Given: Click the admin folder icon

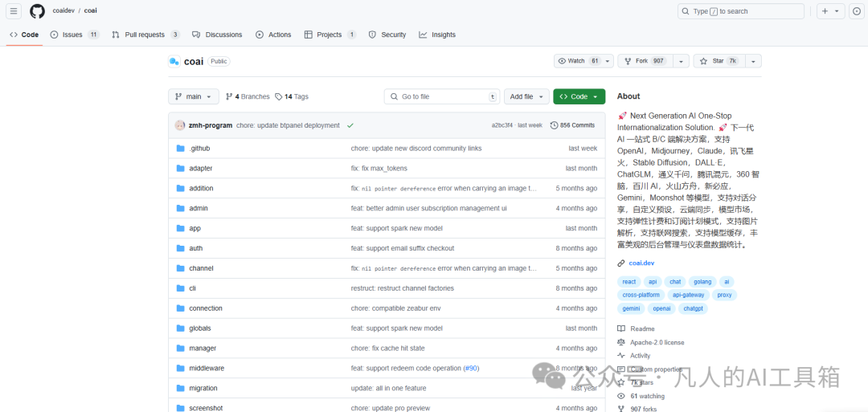Looking at the screenshot, I should (x=180, y=208).
